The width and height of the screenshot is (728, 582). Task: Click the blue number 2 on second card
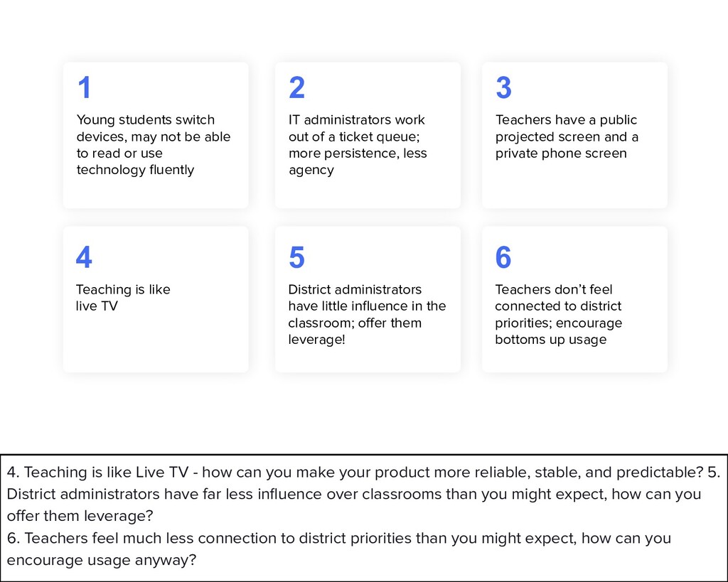296,87
